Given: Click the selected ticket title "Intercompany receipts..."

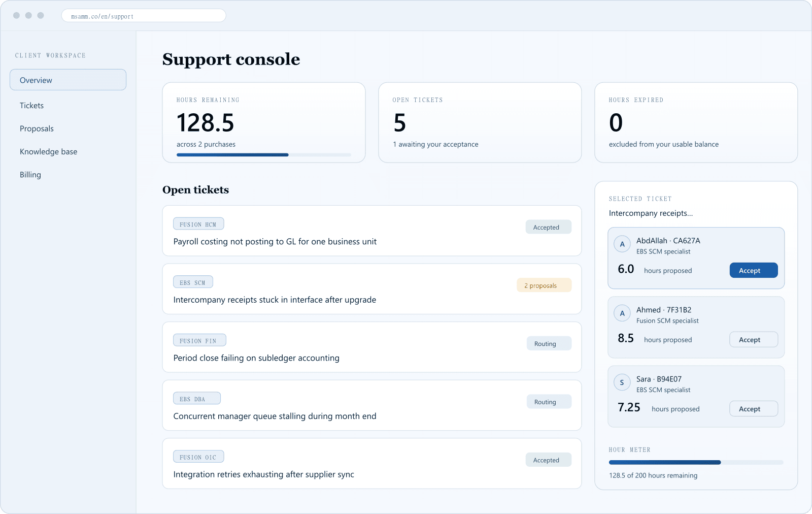Looking at the screenshot, I should (x=651, y=213).
